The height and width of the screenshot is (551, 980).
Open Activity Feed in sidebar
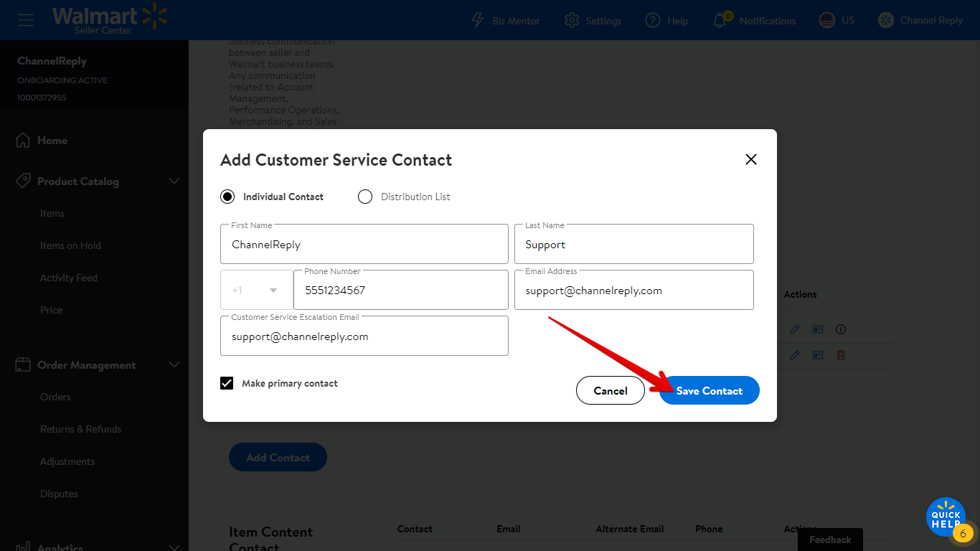(x=69, y=278)
